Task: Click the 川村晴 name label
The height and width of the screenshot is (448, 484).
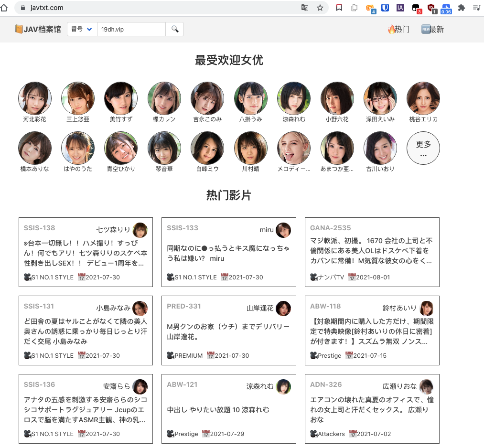Action: pos(251,169)
